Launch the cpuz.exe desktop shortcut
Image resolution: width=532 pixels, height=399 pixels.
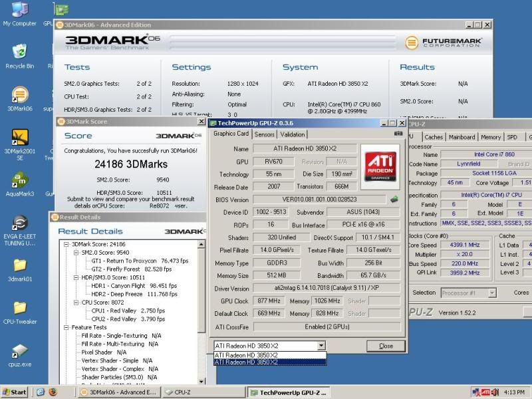20,356
